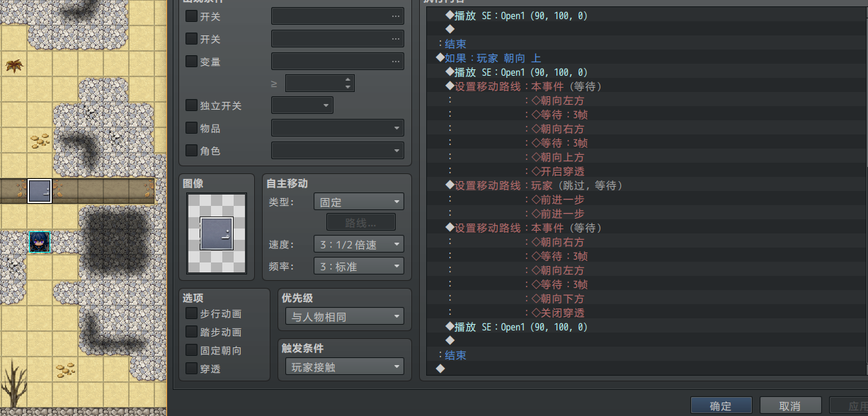Click ellipsis button of 变量 field
This screenshot has height=416, width=868.
pyautogui.click(x=394, y=62)
